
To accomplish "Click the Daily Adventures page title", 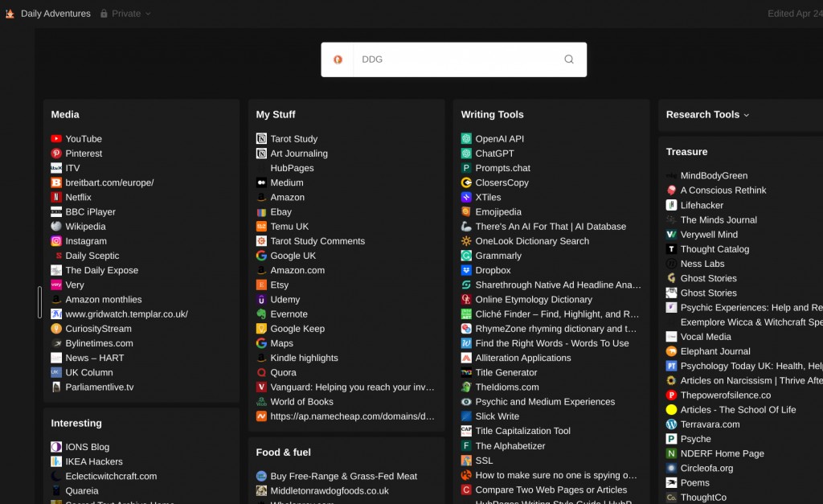I will point(55,14).
